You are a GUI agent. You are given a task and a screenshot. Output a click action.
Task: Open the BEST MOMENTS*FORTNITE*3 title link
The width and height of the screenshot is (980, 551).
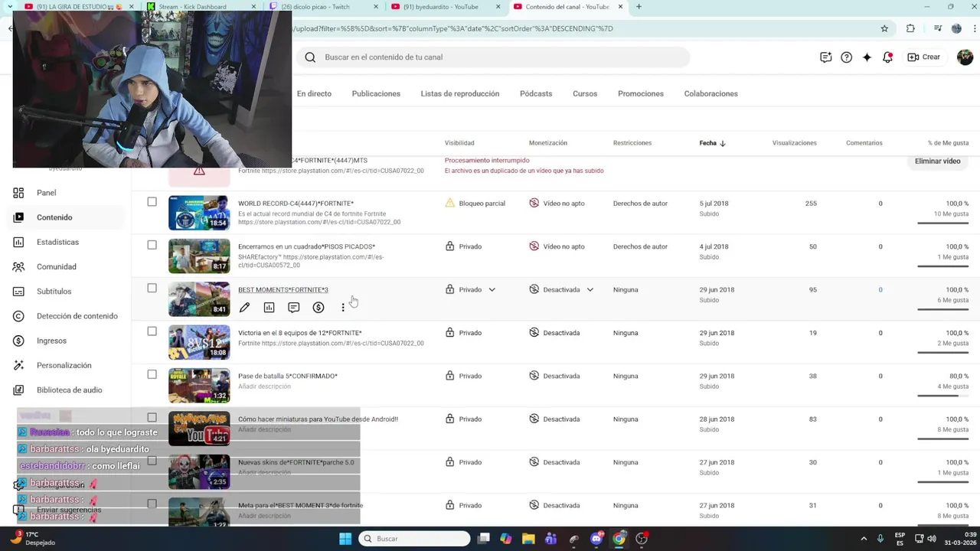coord(283,290)
